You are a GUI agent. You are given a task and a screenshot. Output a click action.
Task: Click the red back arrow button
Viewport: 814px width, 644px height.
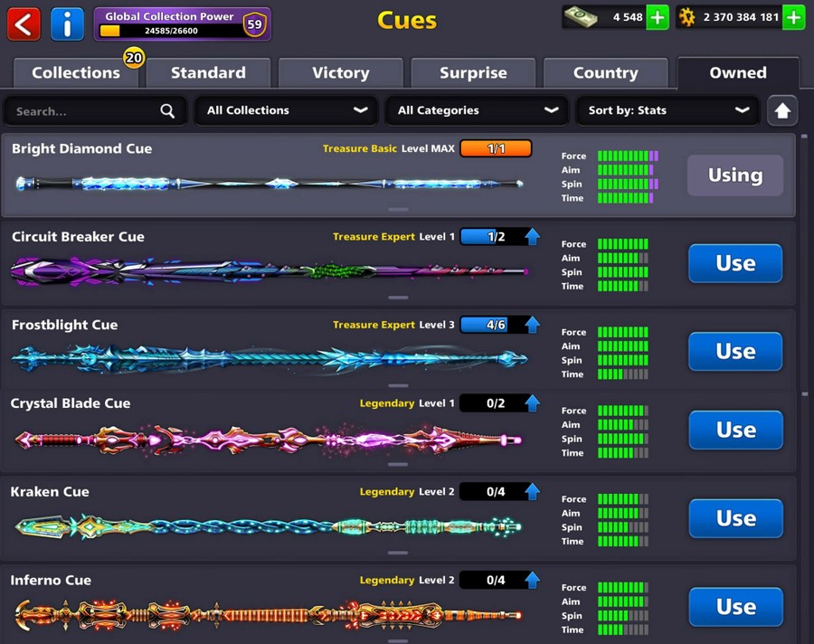[24, 24]
